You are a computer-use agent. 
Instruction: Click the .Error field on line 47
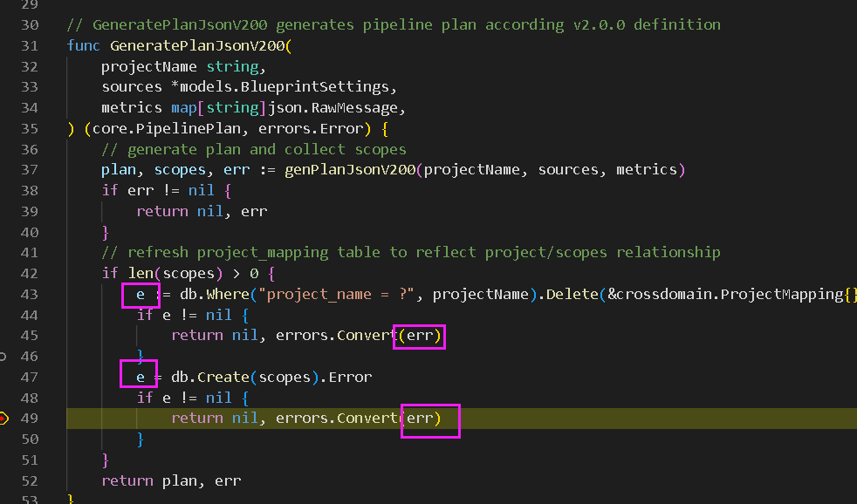point(346,378)
